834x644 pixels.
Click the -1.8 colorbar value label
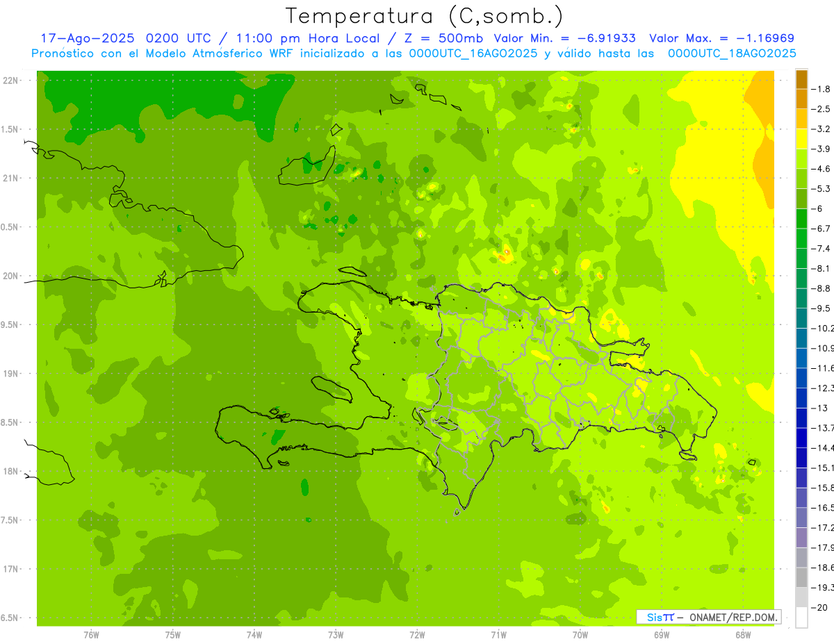coord(821,89)
